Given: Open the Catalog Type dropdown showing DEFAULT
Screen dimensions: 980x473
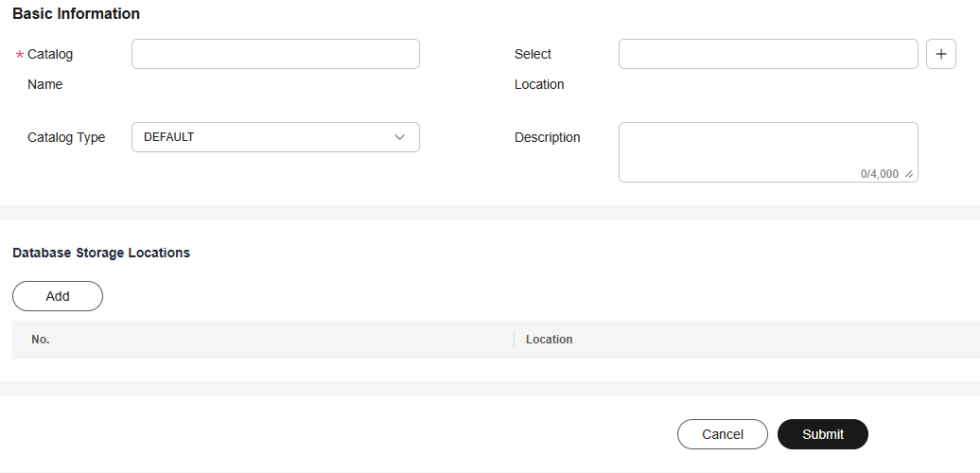Looking at the screenshot, I should pyautogui.click(x=275, y=137).
